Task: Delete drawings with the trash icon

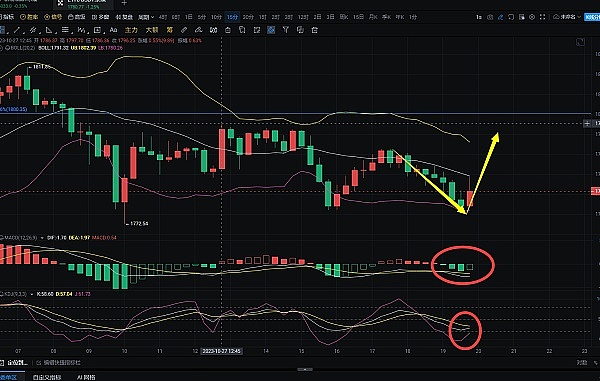Action: tap(315, 30)
